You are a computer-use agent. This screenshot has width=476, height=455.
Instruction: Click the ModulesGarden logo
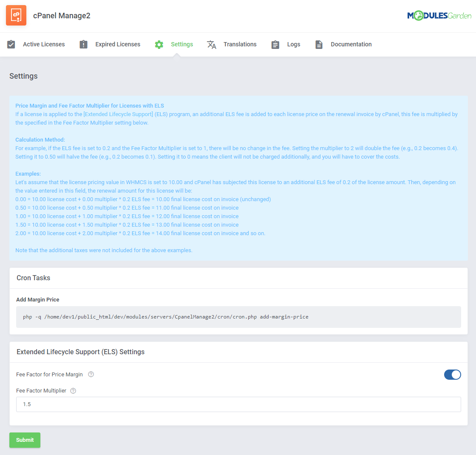439,15
